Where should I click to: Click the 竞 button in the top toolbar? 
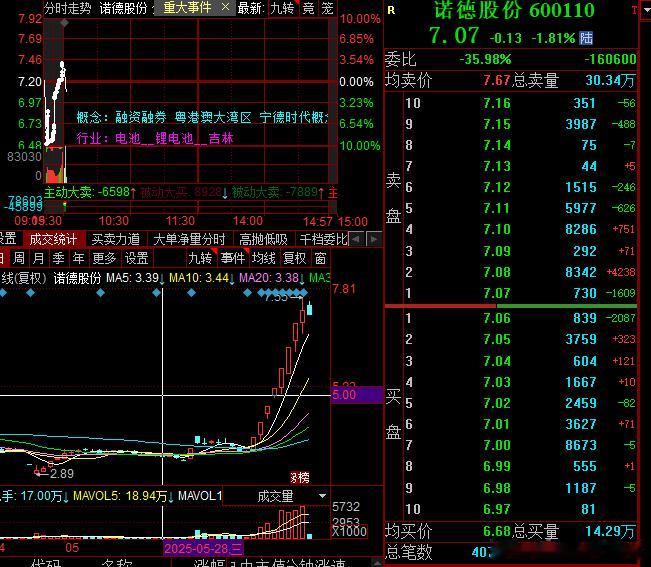click(x=308, y=7)
